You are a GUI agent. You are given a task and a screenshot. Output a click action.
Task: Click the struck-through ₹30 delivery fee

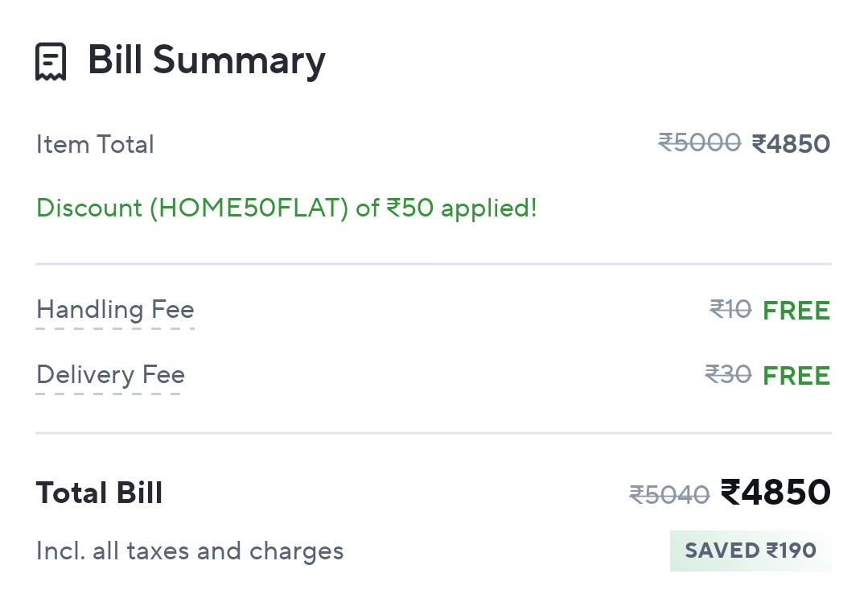[728, 374]
